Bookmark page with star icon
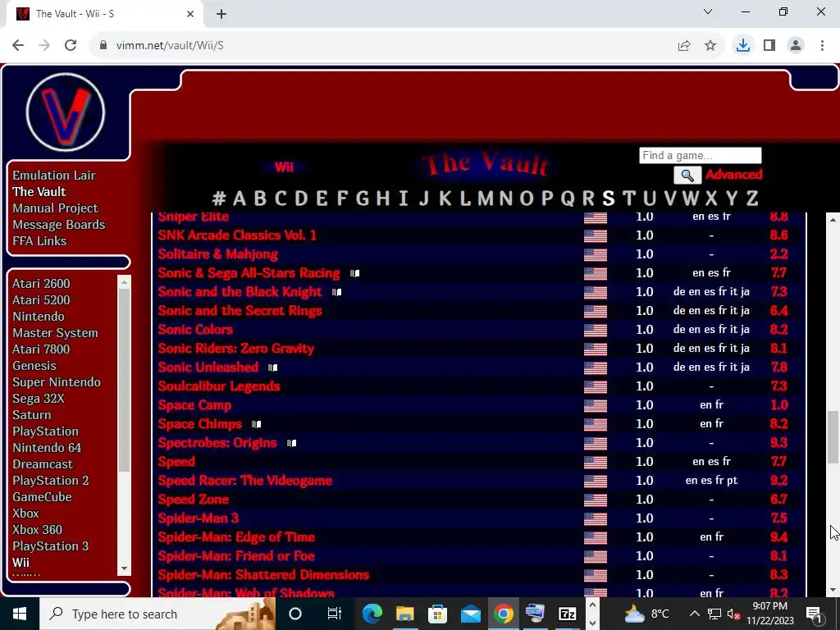 coord(710,46)
